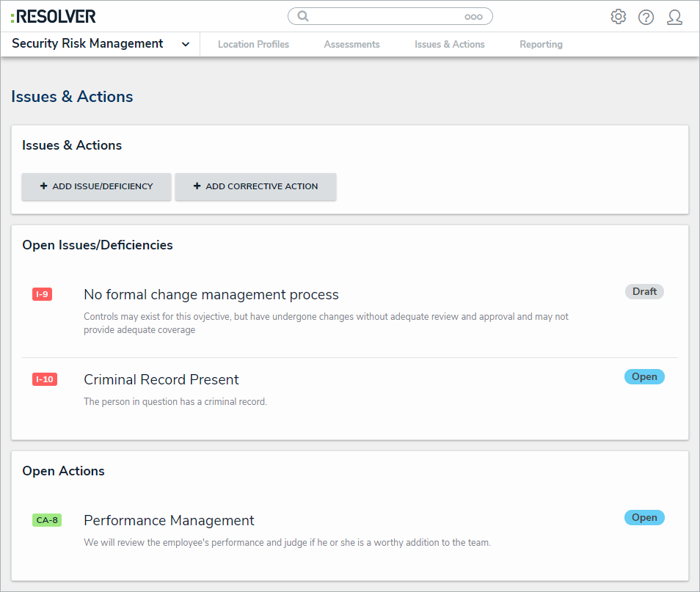Click the help question mark icon
This screenshot has width=700, height=592.
click(646, 17)
